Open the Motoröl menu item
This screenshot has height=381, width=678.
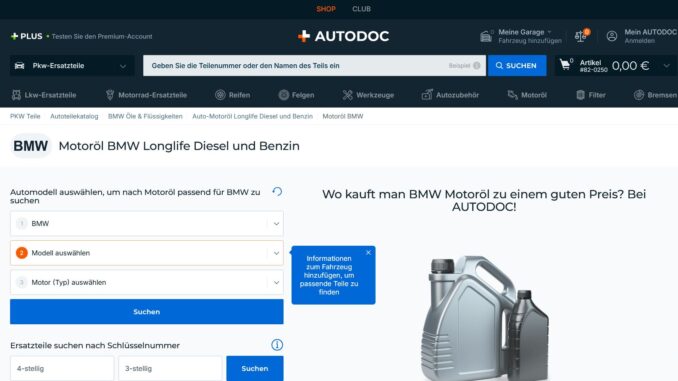527,95
